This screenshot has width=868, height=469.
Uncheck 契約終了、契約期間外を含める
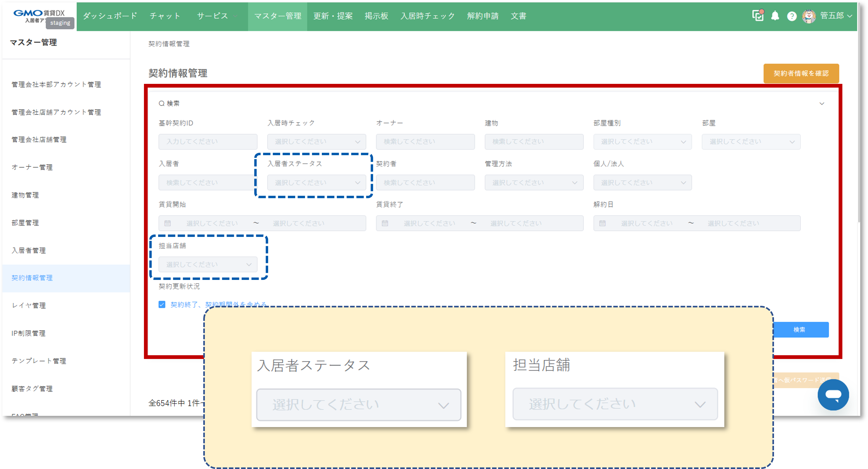point(162,304)
